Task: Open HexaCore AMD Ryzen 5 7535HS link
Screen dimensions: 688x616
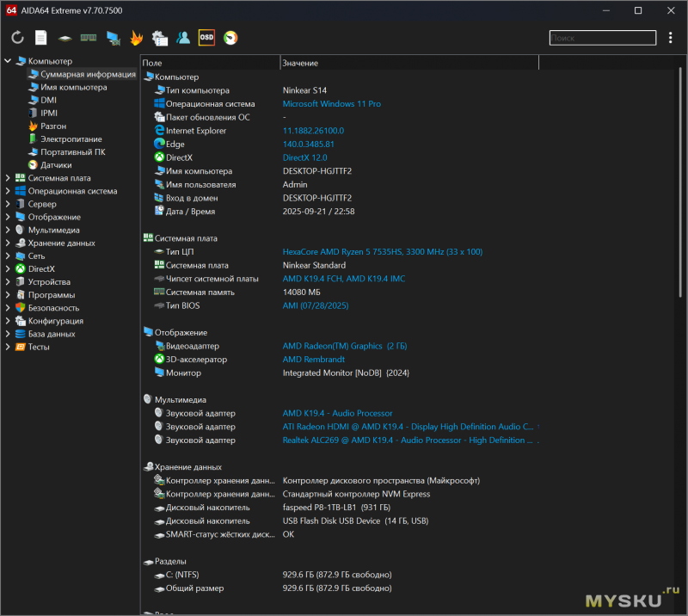Action: (x=383, y=252)
